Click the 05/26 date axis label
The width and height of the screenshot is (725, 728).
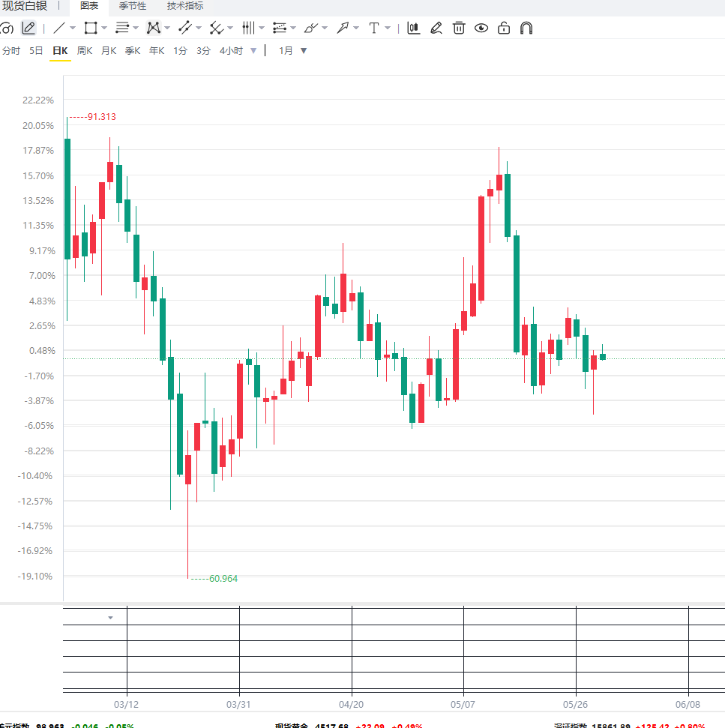pyautogui.click(x=576, y=704)
